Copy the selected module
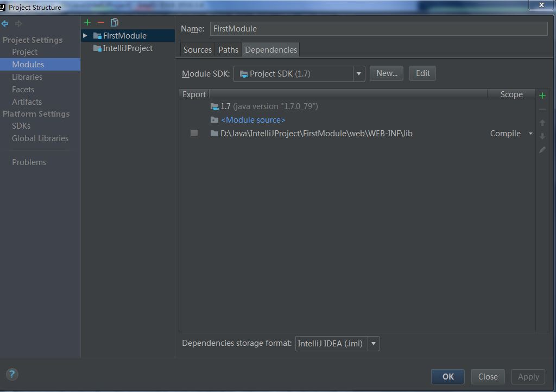 114,23
